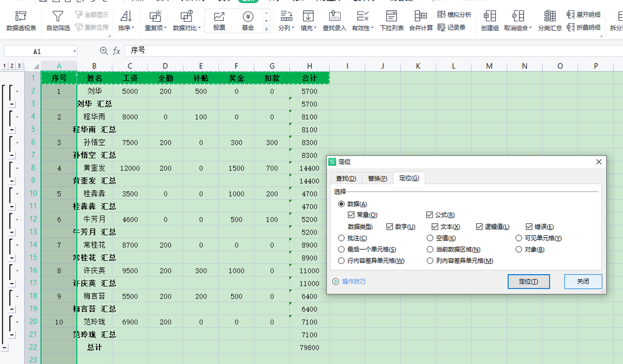Select the 空值(K) radio option
This screenshot has width=623, height=364.
coord(430,238)
